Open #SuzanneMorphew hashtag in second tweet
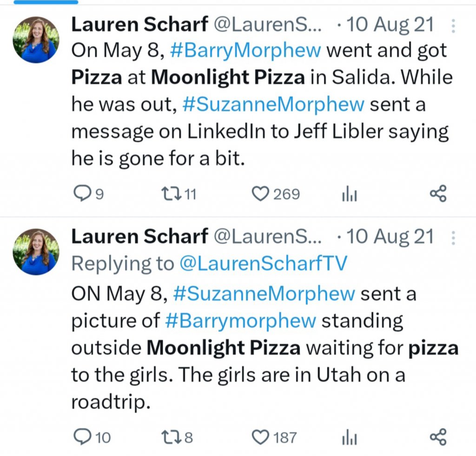Screen dimensions: 476x456 click(x=263, y=294)
